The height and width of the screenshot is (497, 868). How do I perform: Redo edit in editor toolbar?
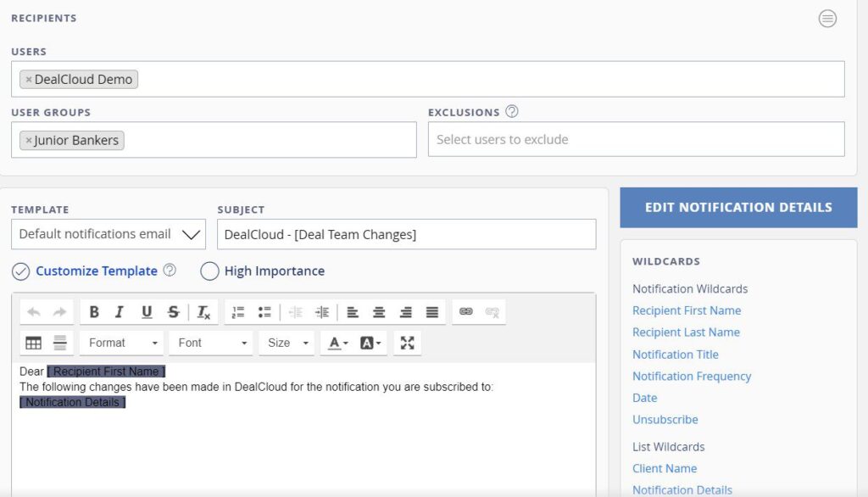tap(60, 312)
